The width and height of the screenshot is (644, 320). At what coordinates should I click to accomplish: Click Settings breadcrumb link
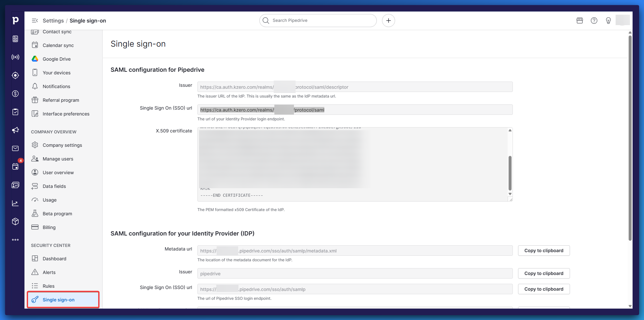click(53, 21)
